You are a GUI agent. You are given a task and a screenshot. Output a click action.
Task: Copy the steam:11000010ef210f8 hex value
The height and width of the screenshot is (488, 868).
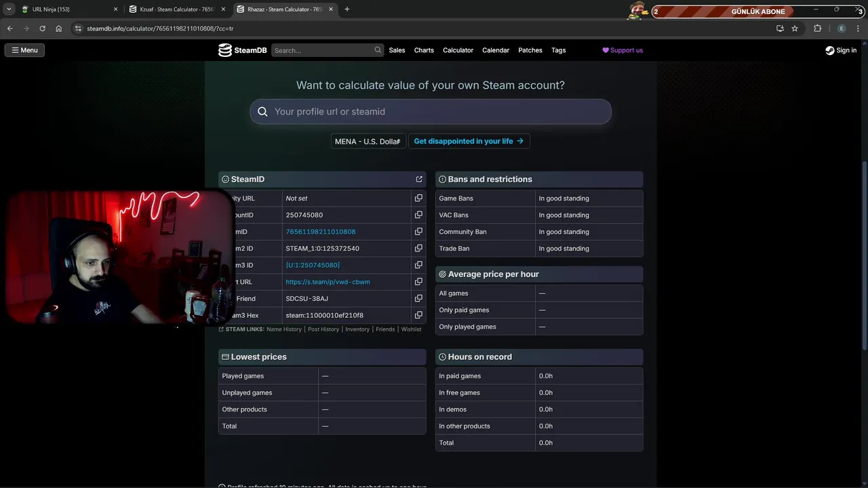pos(418,315)
